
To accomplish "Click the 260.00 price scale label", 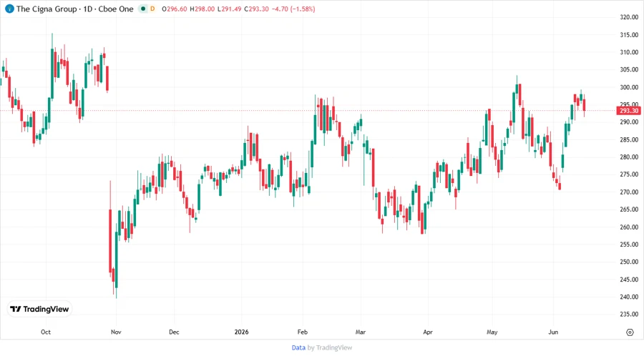I will tap(629, 227).
